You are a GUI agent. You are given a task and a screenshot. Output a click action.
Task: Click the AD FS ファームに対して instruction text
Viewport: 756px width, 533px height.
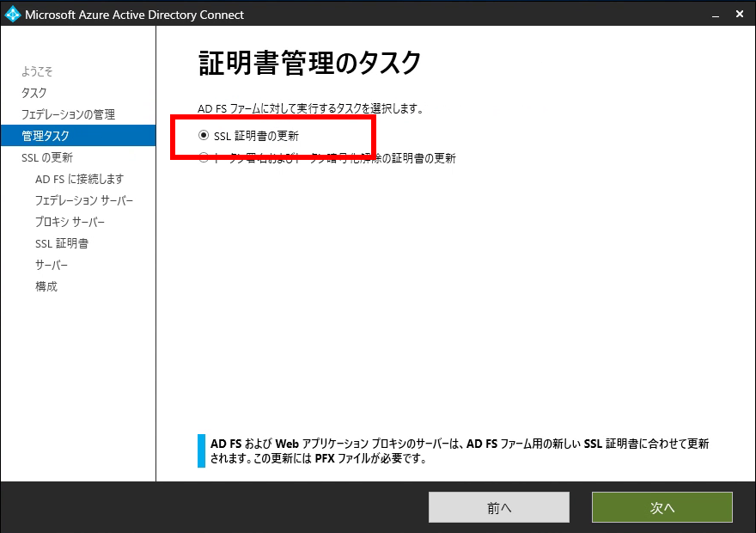(x=311, y=108)
